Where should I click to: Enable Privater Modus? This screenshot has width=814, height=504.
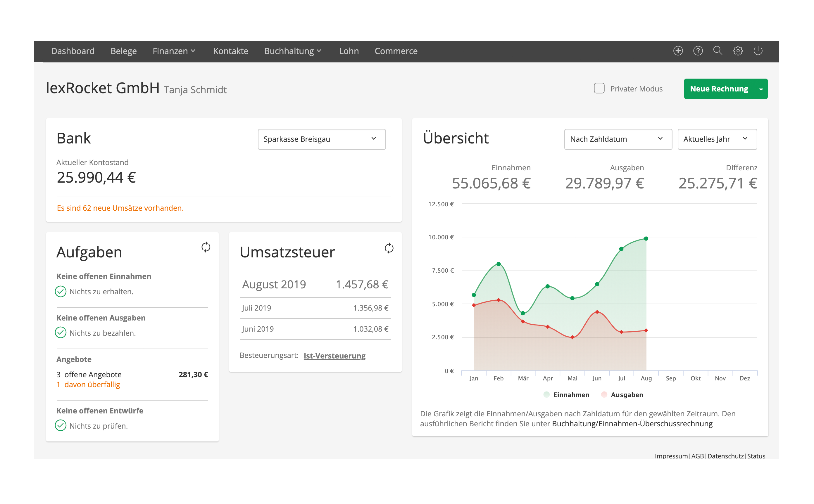click(599, 88)
